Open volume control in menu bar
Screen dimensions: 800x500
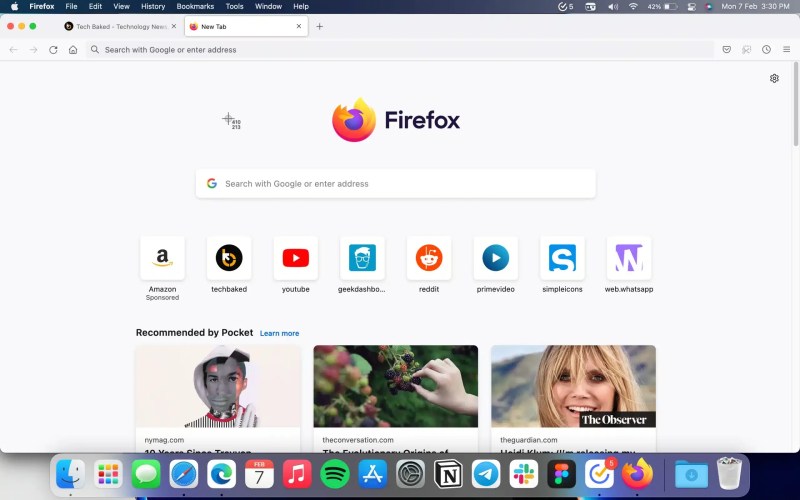pos(613,7)
